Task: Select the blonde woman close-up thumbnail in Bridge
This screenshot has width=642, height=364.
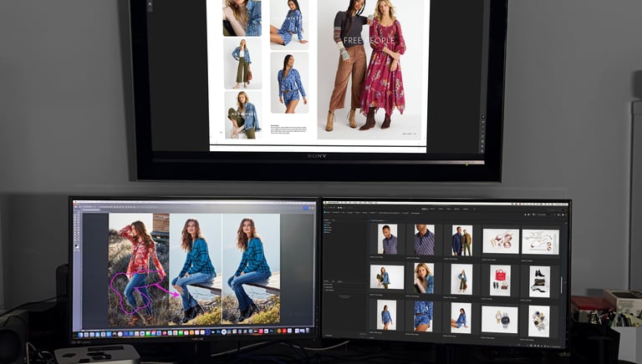Action: (x=424, y=278)
